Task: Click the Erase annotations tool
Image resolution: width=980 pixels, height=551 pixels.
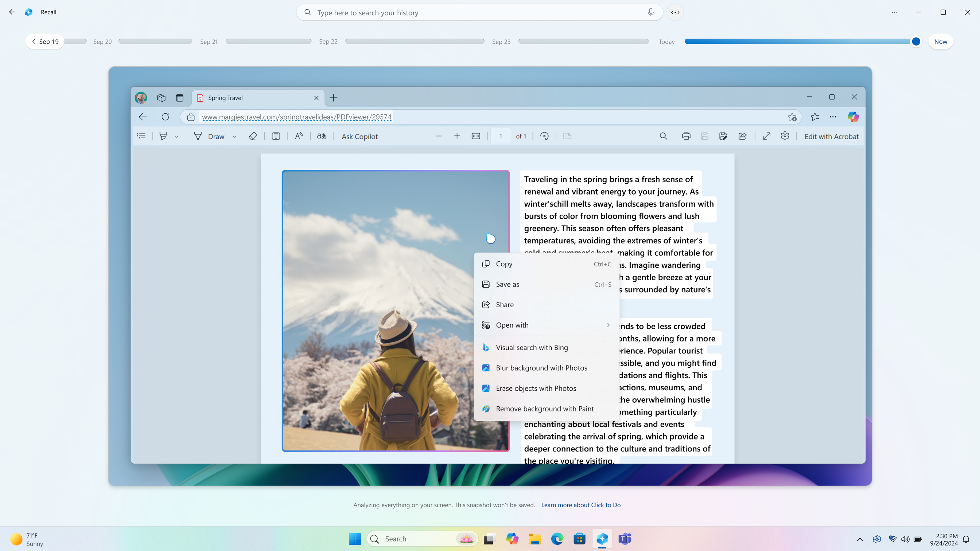Action: point(252,136)
